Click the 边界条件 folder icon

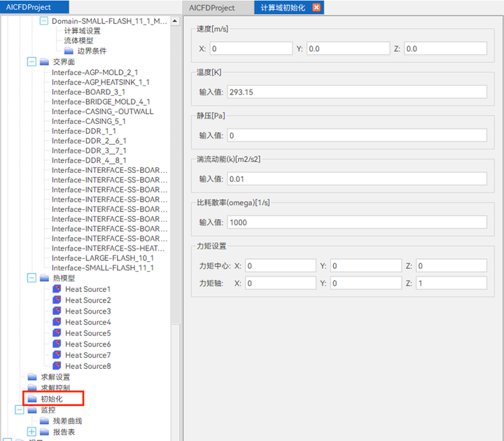tap(69, 50)
